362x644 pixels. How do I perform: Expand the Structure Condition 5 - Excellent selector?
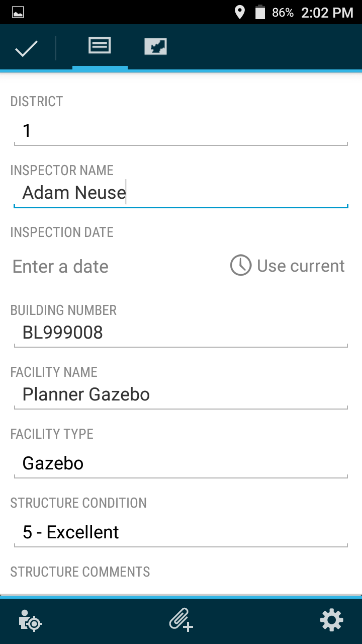[181, 533]
